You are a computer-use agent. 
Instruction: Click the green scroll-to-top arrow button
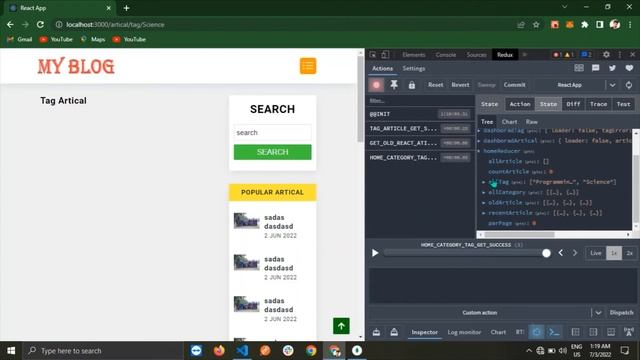tap(341, 326)
